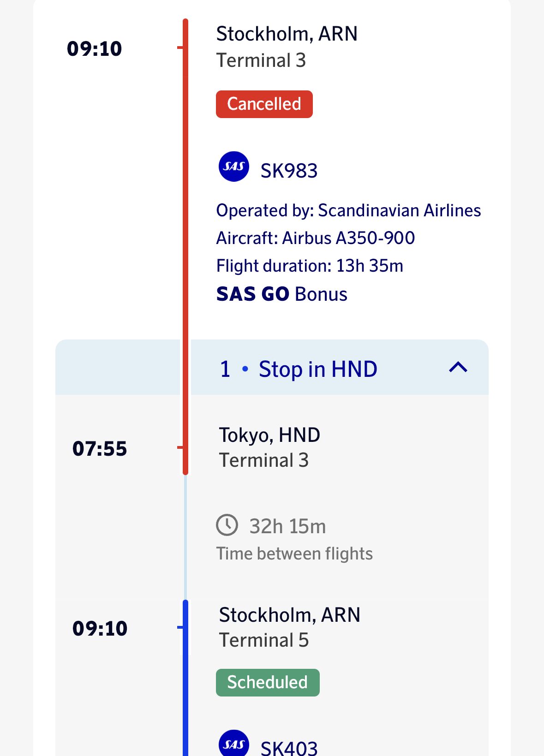Screen dimensions: 544x756
Task: Click the red cancelled-flight timeline bar
Action: (x=185, y=231)
